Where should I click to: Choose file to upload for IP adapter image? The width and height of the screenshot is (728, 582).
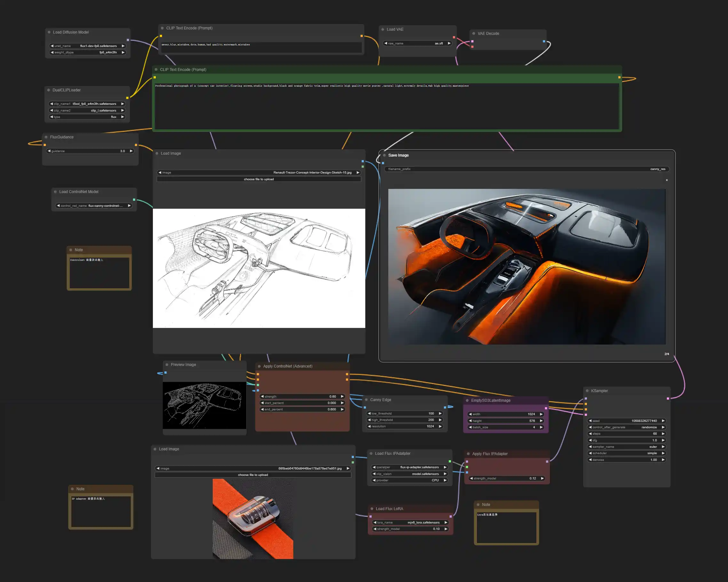[253, 475]
